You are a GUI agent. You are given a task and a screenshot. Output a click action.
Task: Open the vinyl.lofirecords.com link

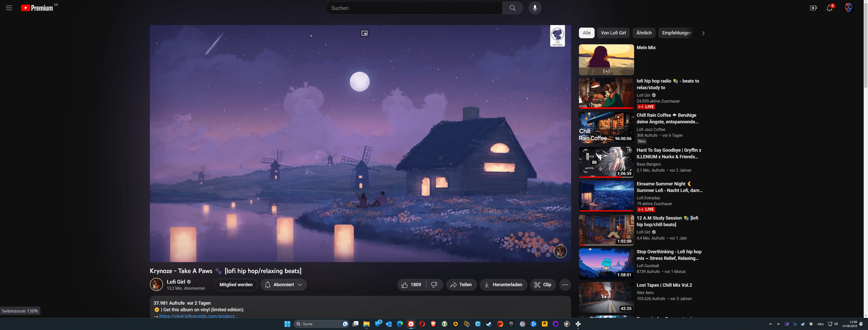point(198,316)
